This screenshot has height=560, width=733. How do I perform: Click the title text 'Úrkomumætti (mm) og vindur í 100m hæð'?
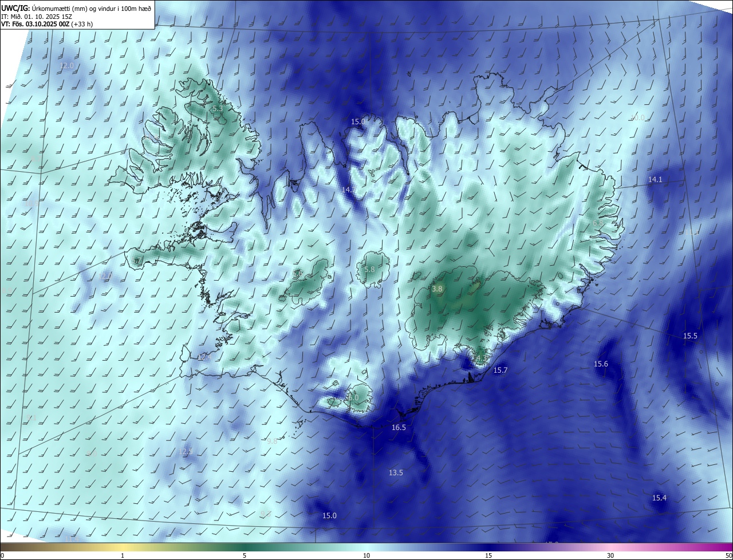[x=91, y=8]
